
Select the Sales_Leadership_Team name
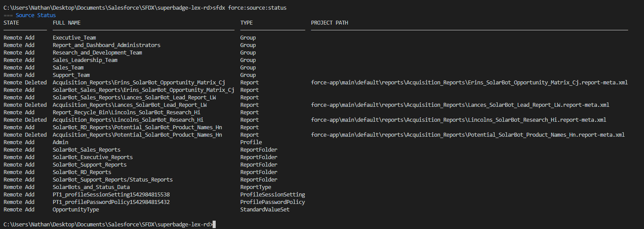tap(85, 60)
